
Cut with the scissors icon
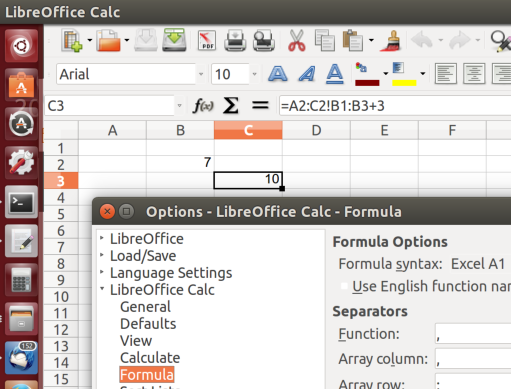296,40
